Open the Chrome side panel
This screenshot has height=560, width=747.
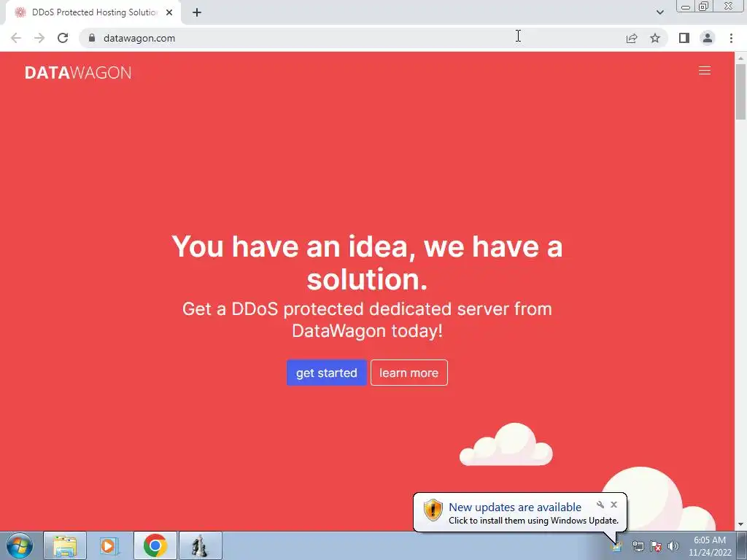click(x=684, y=38)
